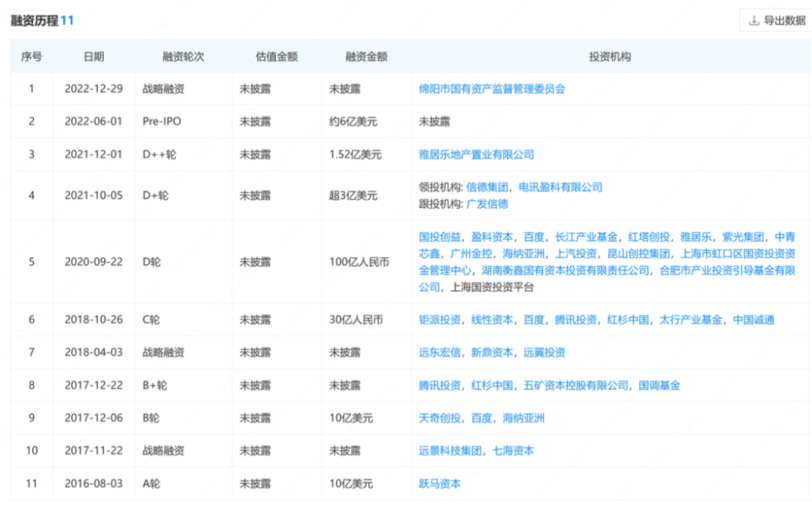The height and width of the screenshot is (506, 812).
Task: Open investor link 红塔创投
Action: pos(649,237)
